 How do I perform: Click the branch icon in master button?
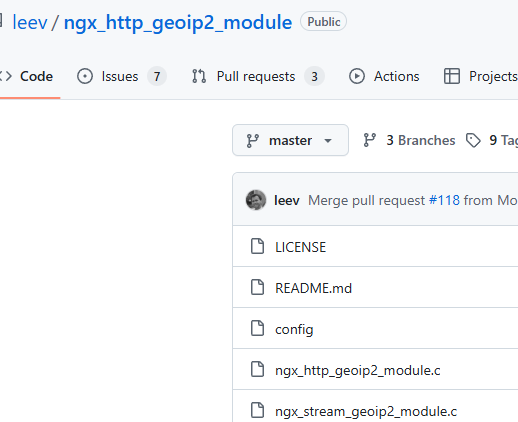pyautogui.click(x=252, y=140)
